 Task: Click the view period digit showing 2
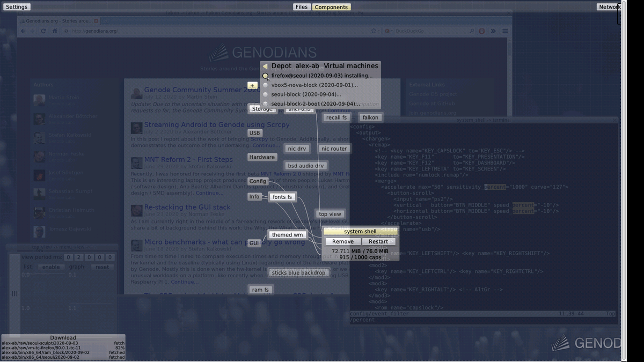(79, 257)
